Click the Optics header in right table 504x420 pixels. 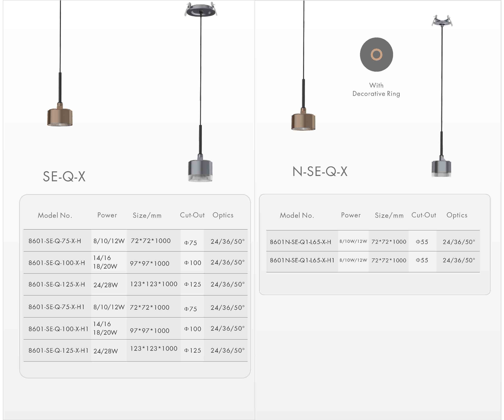pos(456,215)
